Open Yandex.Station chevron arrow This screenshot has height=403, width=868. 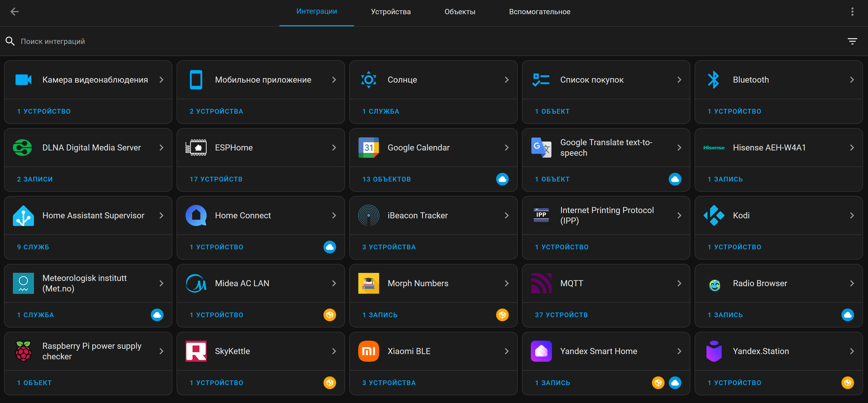tap(851, 351)
